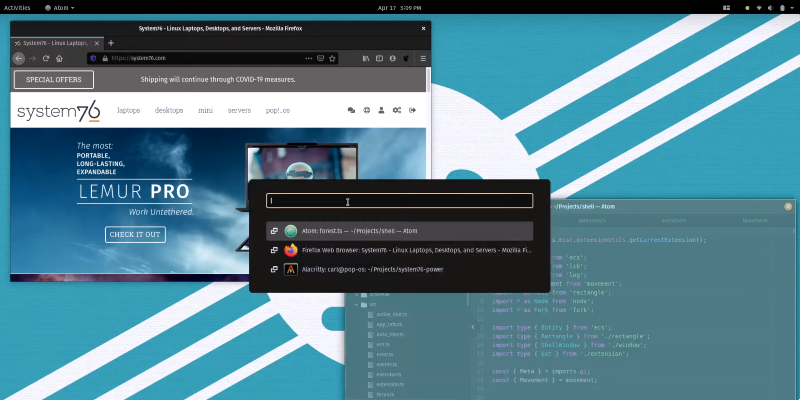Click the Firefox icon in launcher results
The width and height of the screenshot is (800, 400).
click(x=291, y=250)
